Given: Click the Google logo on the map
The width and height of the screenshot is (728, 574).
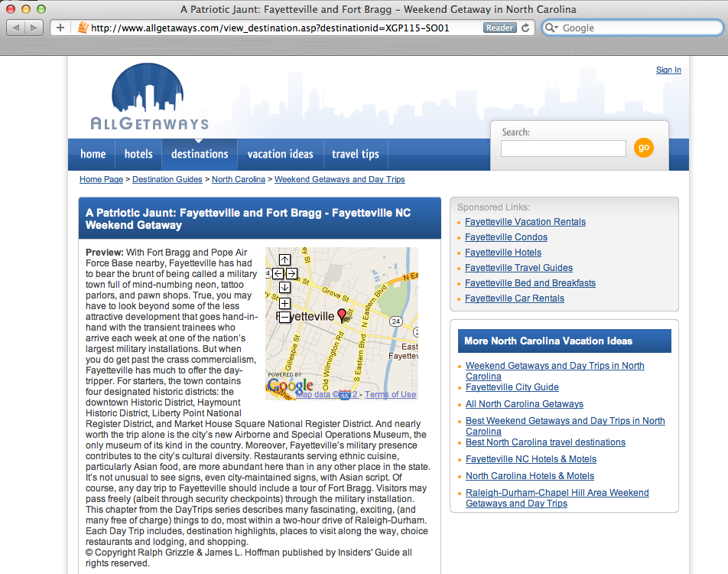Looking at the screenshot, I should tap(291, 385).
